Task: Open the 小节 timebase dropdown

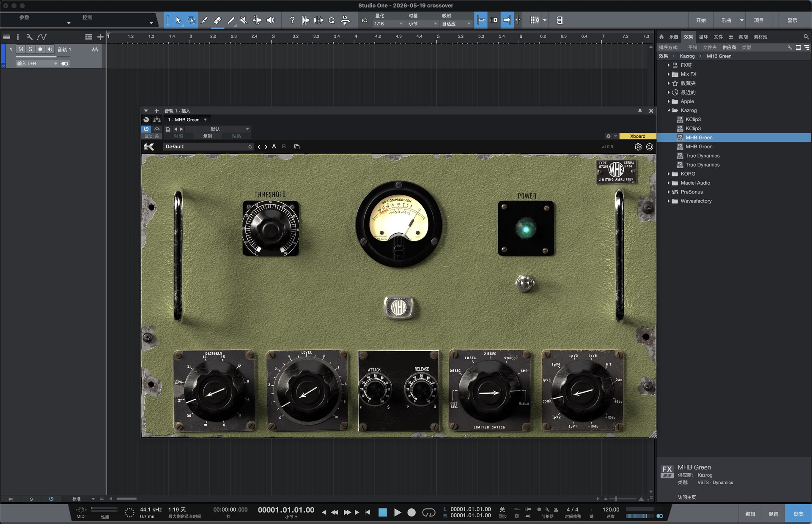Action: 422,24
